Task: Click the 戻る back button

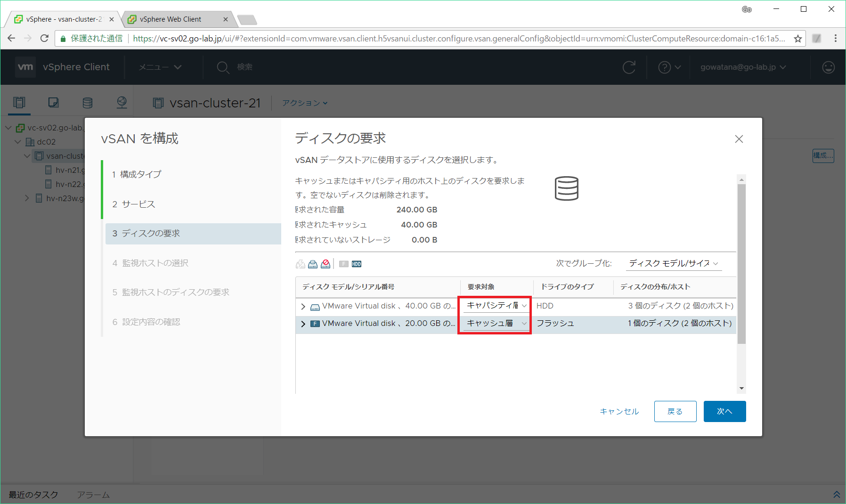Action: (x=675, y=412)
